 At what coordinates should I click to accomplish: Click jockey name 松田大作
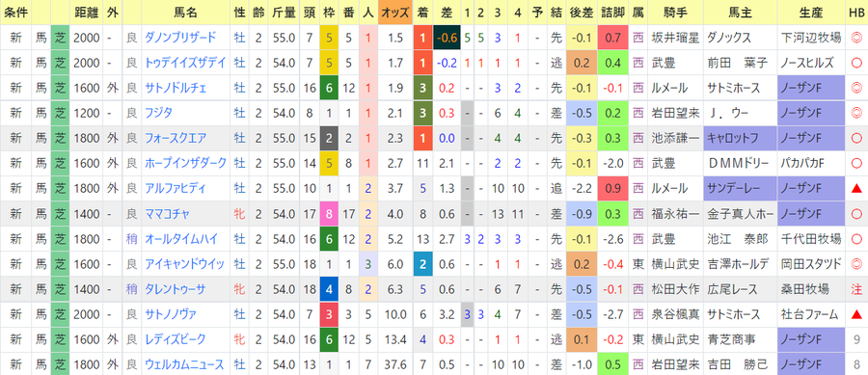(675, 289)
